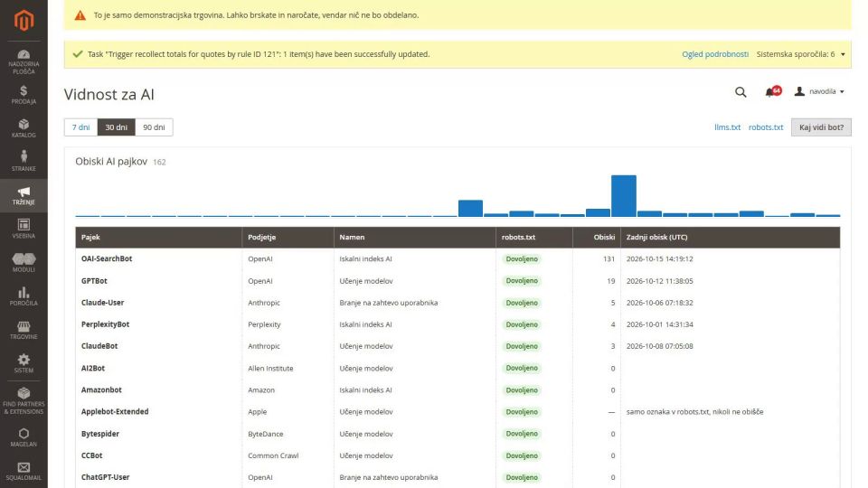
Task: Click the OAI-SearchBot row name
Action: click(107, 259)
